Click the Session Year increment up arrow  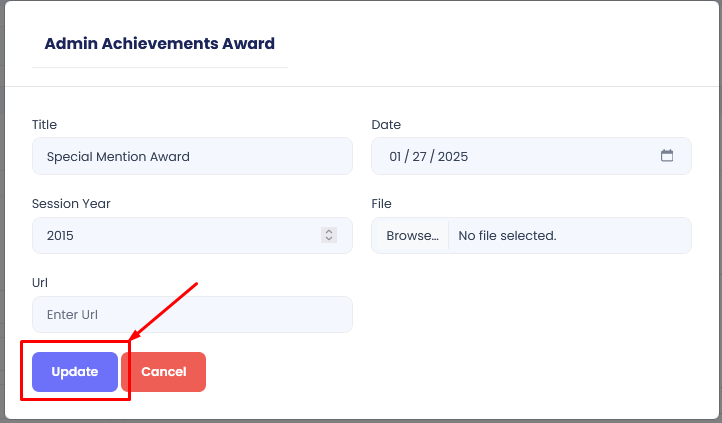tap(328, 232)
